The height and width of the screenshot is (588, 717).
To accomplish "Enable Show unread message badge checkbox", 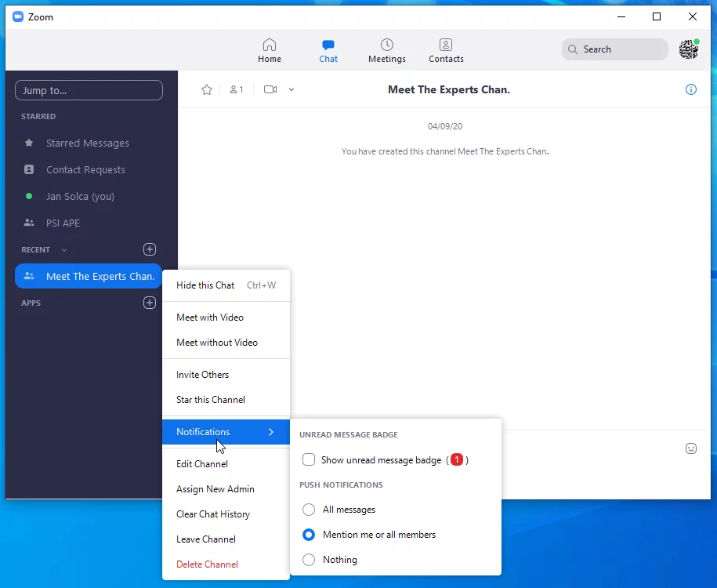I will [x=309, y=460].
